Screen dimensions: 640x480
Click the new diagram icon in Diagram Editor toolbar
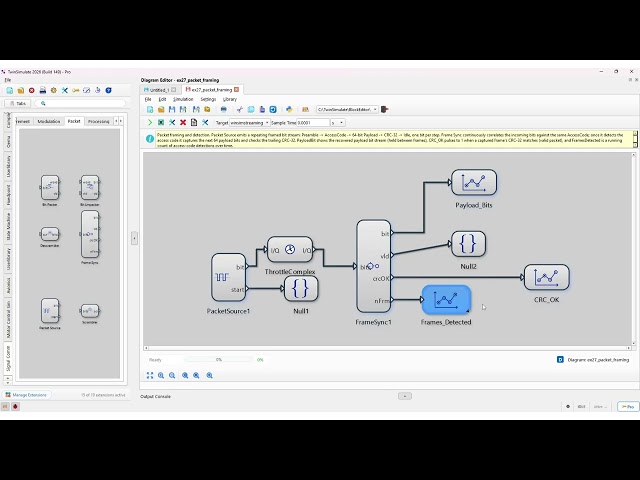click(150, 109)
